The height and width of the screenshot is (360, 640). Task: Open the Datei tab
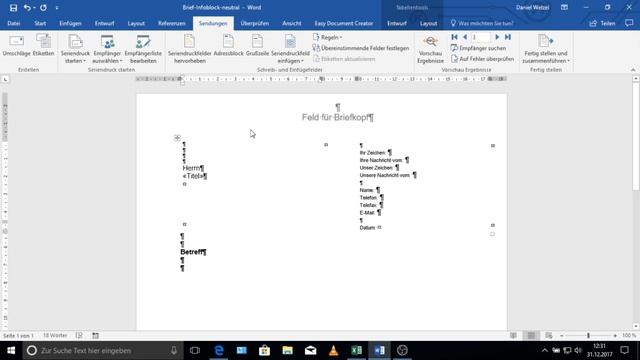tap(13, 23)
